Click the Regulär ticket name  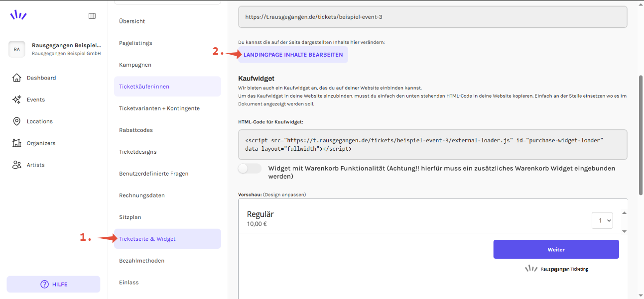(x=260, y=214)
